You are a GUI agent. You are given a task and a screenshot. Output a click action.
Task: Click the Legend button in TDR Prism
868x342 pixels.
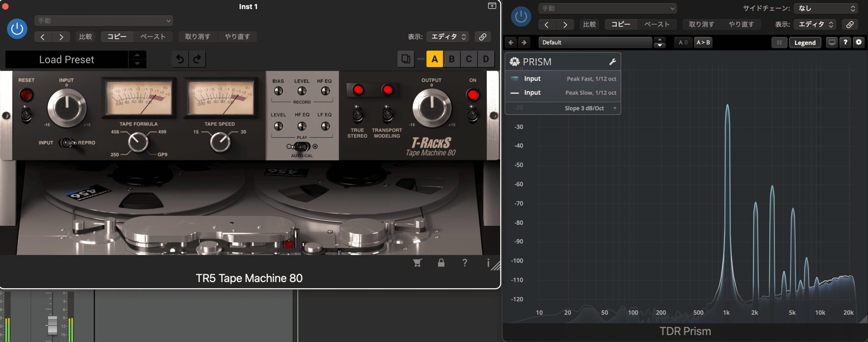(805, 42)
